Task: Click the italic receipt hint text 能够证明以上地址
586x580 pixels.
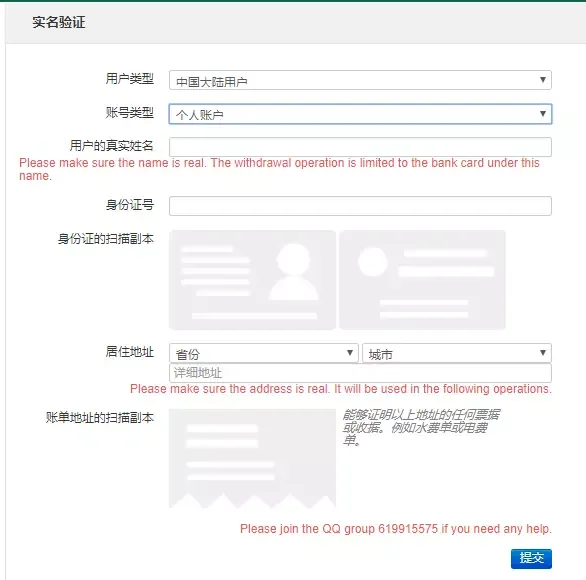Action: 421,428
